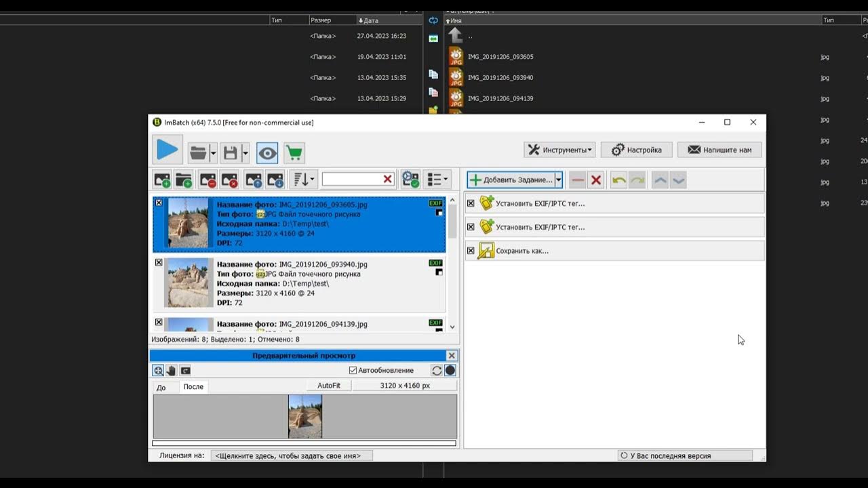
Task: Open a saved task list with the folder icon
Action: [198, 153]
